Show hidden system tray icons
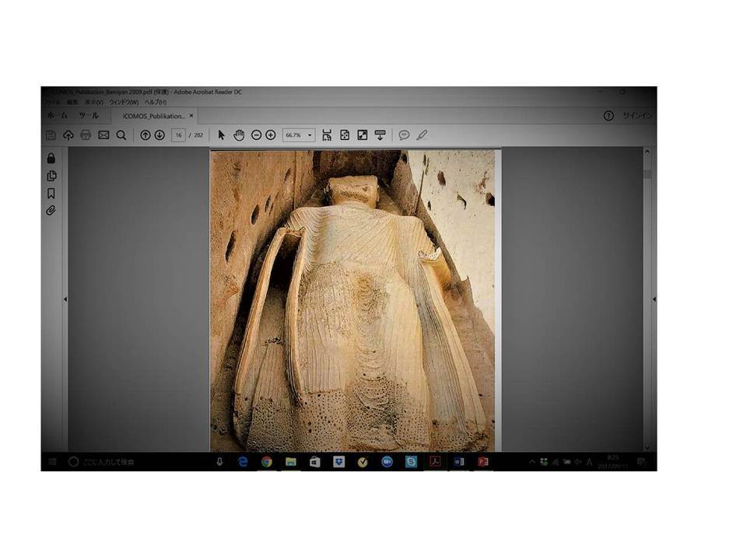The width and height of the screenshot is (747, 560). [531, 462]
